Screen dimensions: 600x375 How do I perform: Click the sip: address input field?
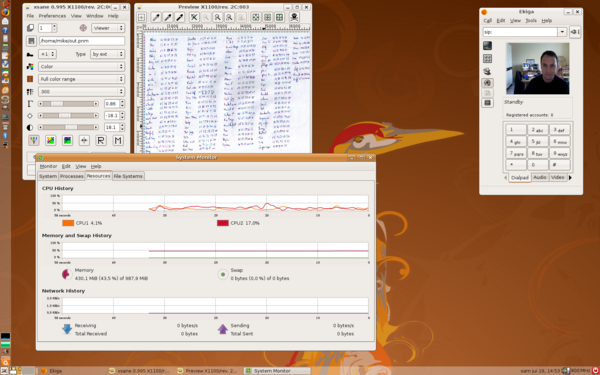coord(520,32)
